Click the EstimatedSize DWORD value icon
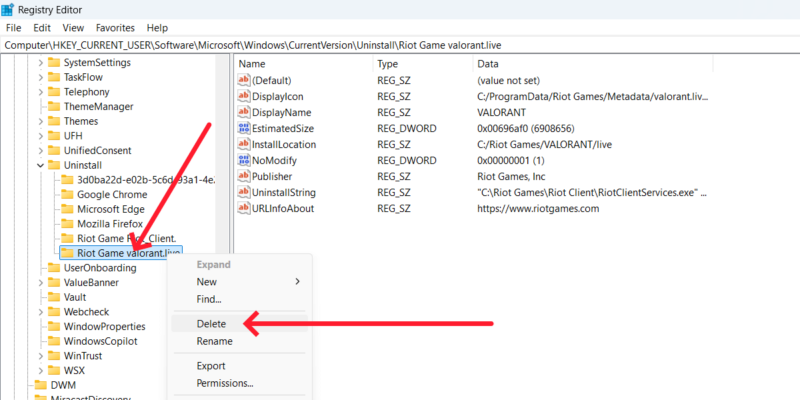The height and width of the screenshot is (400, 800). (x=244, y=129)
